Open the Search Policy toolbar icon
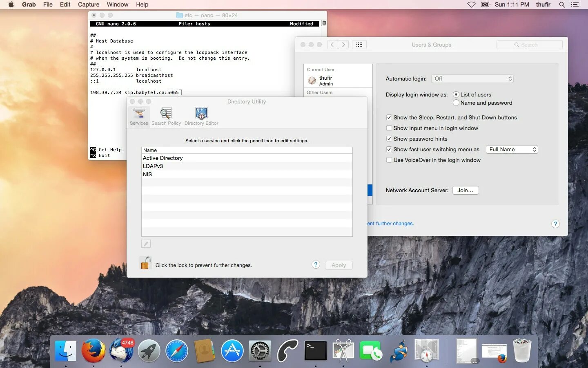588x368 pixels. (166, 116)
